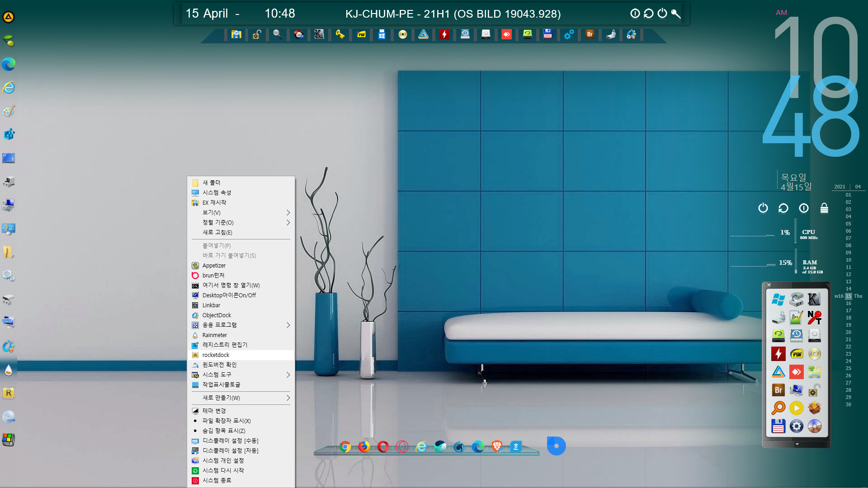
Task: Choose EX 재시작 menu entry
Action: tap(241, 202)
